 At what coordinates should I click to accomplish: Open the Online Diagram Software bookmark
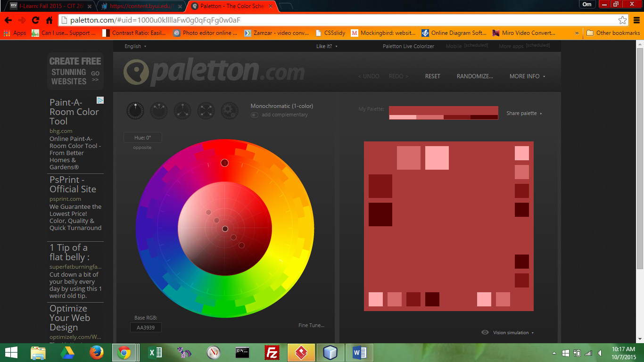454,33
